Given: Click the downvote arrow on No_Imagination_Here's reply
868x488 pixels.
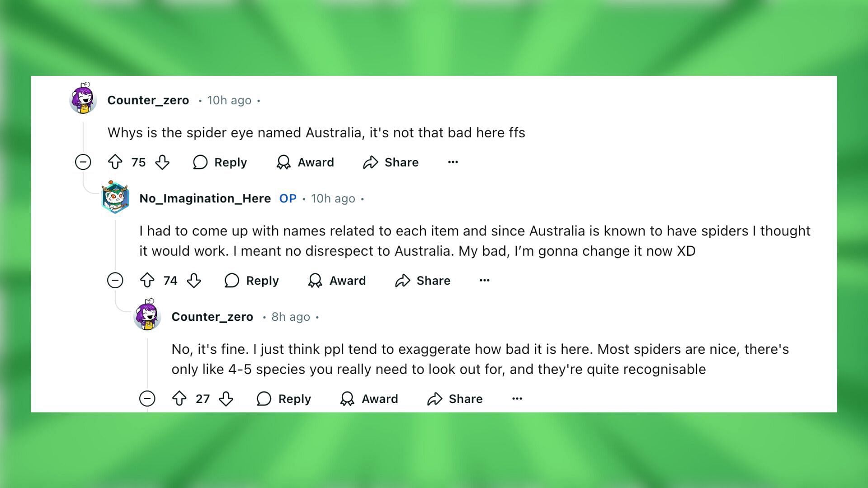Looking at the screenshot, I should (194, 280).
